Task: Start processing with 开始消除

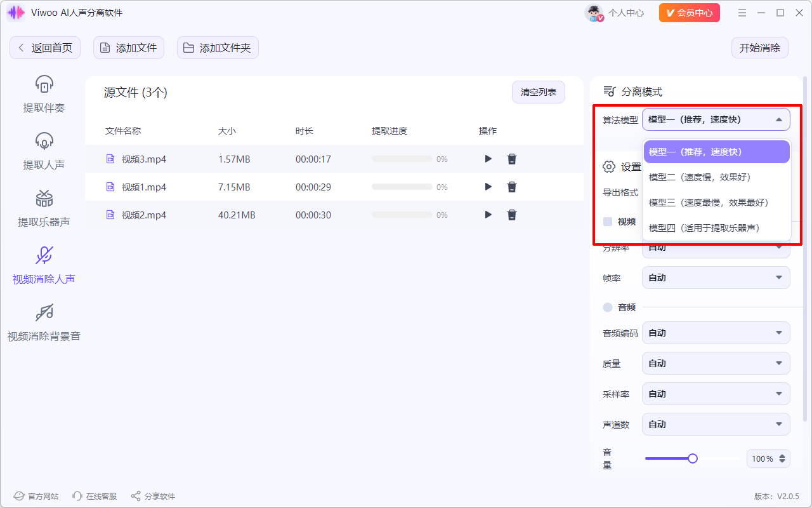Action: (x=760, y=48)
